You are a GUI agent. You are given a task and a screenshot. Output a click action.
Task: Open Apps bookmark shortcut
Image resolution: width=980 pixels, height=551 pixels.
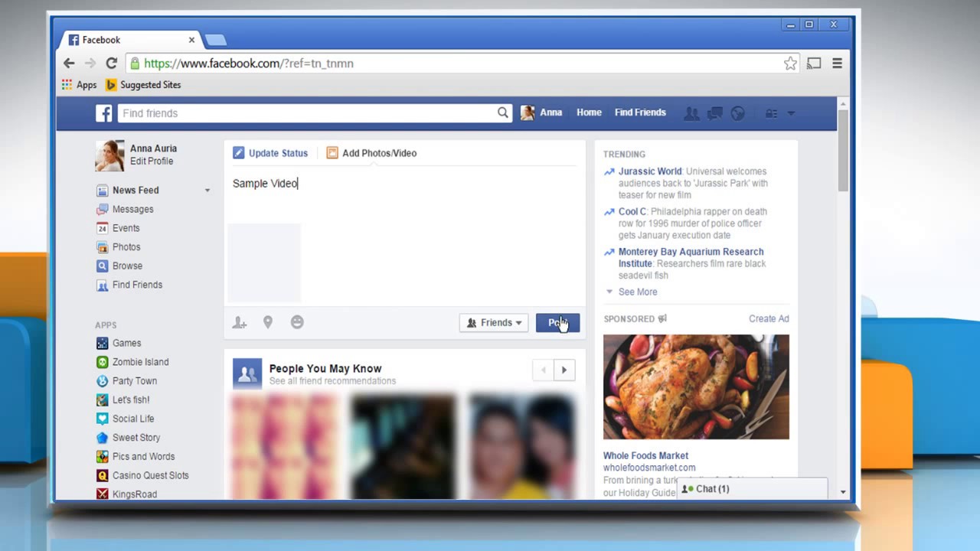(x=79, y=85)
